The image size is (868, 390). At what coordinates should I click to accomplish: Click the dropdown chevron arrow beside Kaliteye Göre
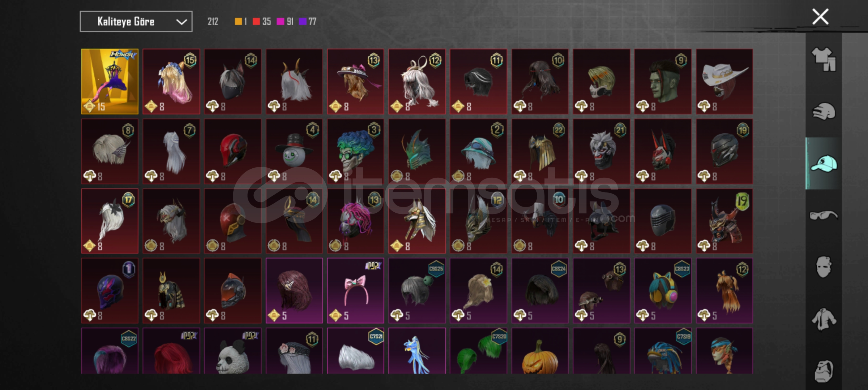181,22
